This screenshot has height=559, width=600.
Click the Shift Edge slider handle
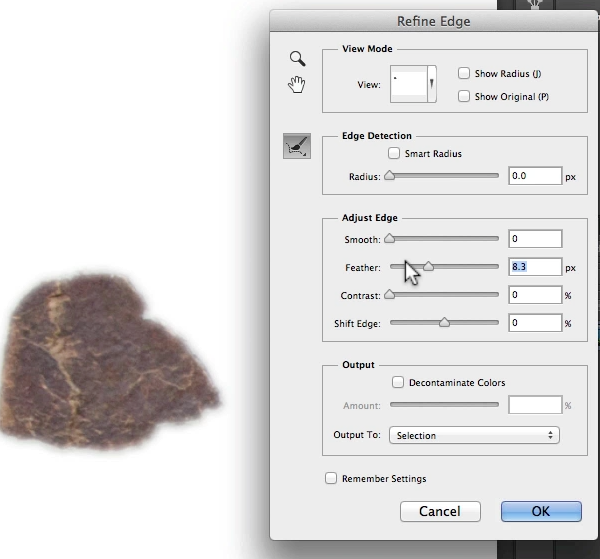click(x=444, y=322)
